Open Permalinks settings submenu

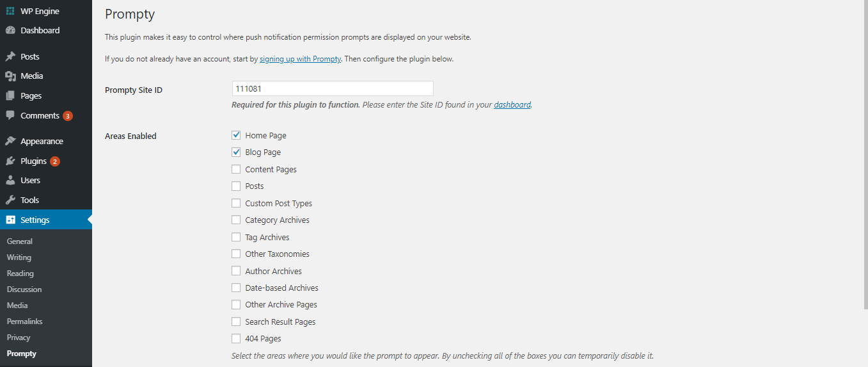tap(24, 322)
